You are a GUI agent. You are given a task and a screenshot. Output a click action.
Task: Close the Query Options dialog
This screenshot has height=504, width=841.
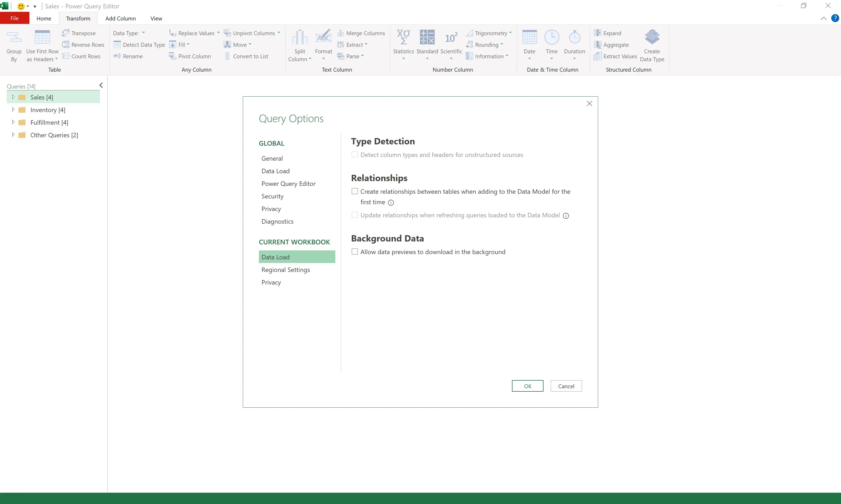pyautogui.click(x=589, y=104)
